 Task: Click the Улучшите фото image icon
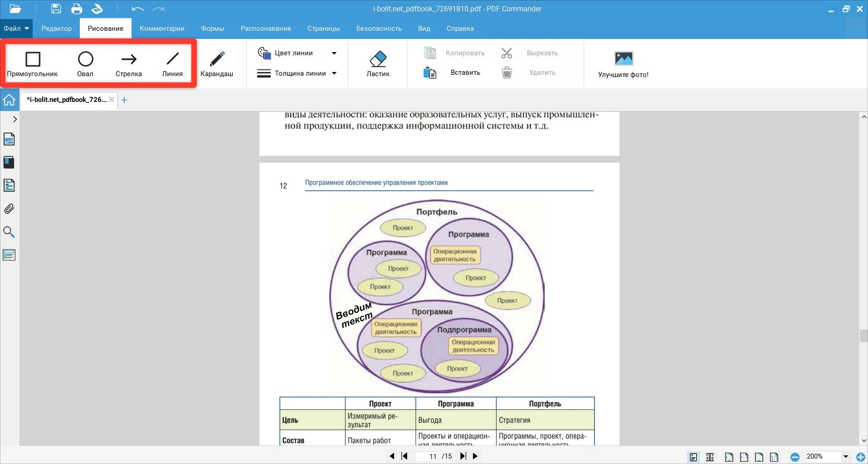[x=623, y=58]
